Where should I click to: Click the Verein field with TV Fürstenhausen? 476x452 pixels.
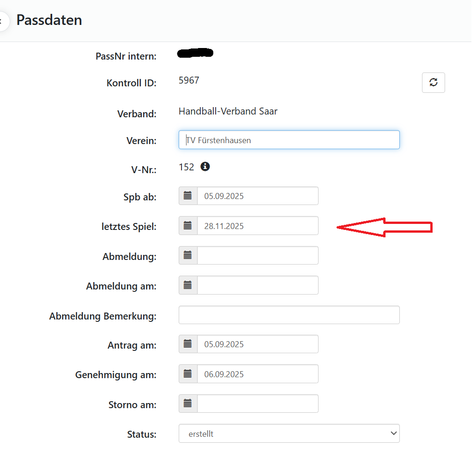[x=289, y=140]
